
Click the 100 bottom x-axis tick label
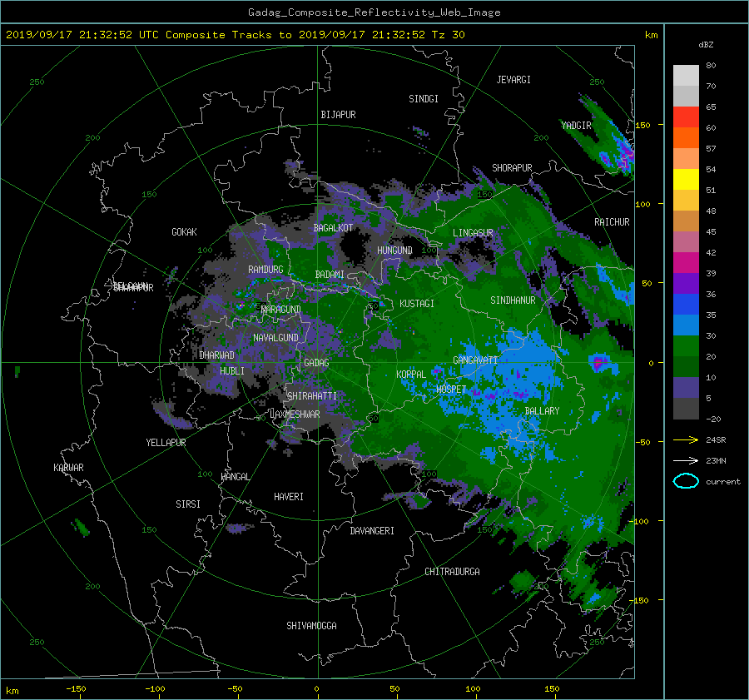tap(473, 689)
